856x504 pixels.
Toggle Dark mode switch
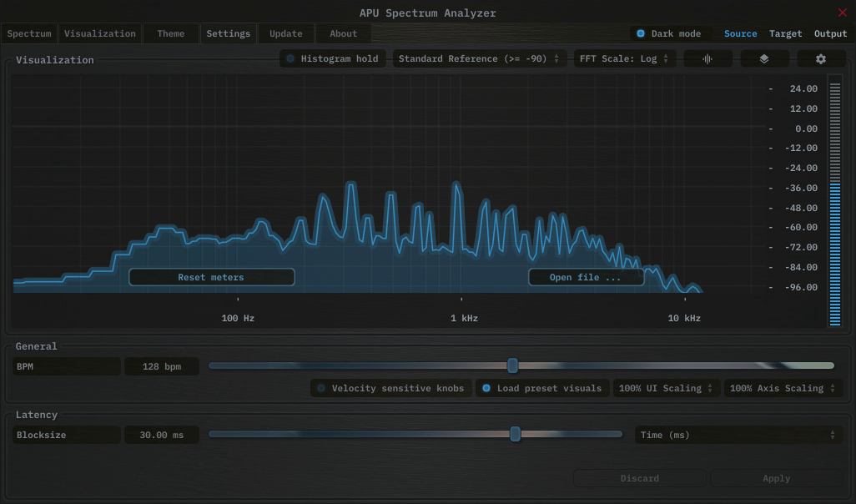coord(641,34)
